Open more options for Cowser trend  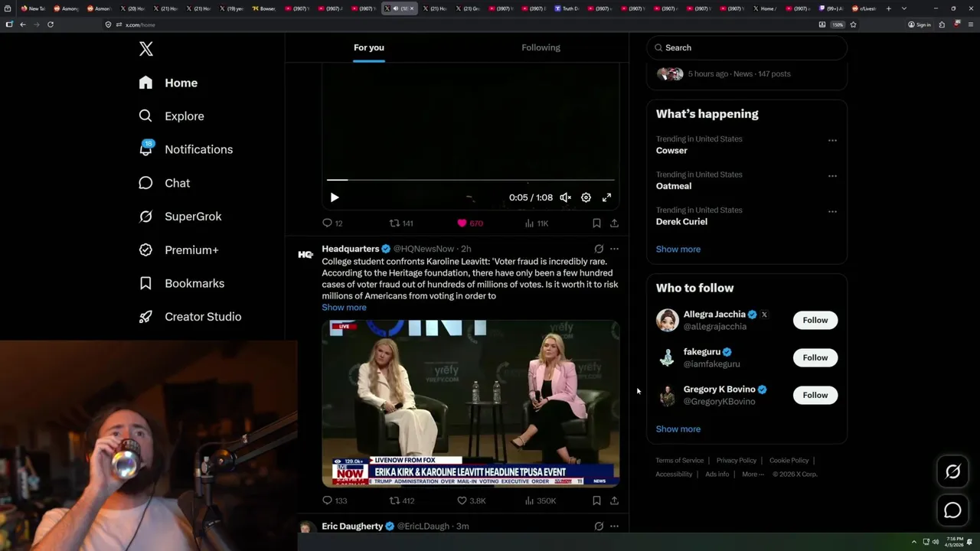(x=832, y=140)
